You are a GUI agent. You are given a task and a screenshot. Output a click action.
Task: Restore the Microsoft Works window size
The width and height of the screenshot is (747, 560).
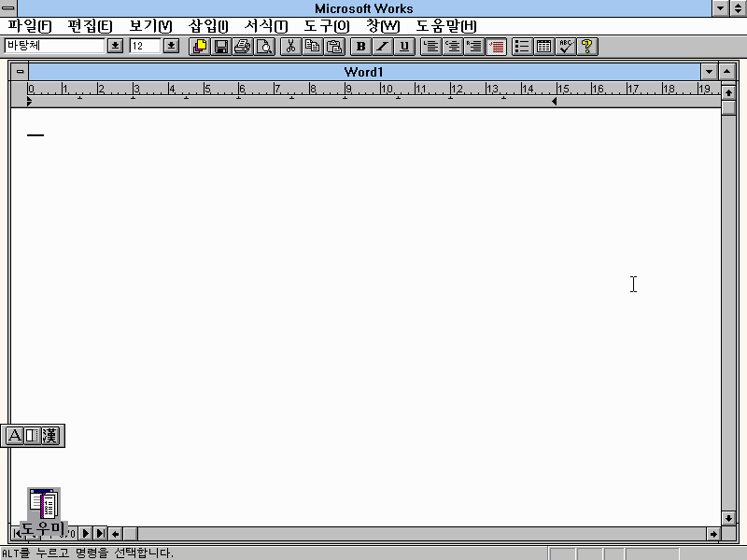coord(738,8)
